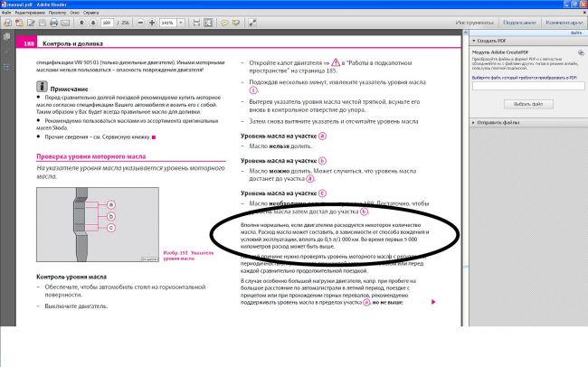
Task: Open the Инструменты pane tab
Action: (x=475, y=23)
